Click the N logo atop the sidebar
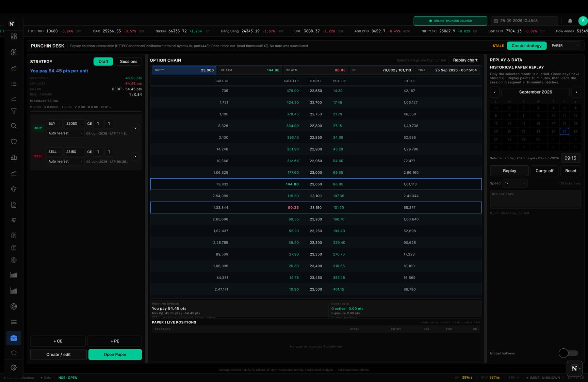This screenshot has height=382, width=588. click(12, 24)
